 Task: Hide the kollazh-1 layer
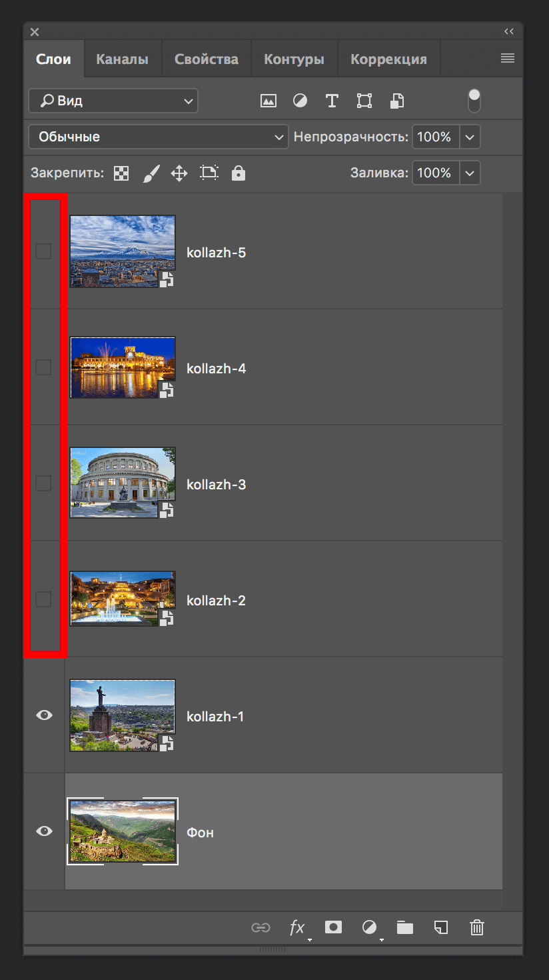[x=44, y=715]
